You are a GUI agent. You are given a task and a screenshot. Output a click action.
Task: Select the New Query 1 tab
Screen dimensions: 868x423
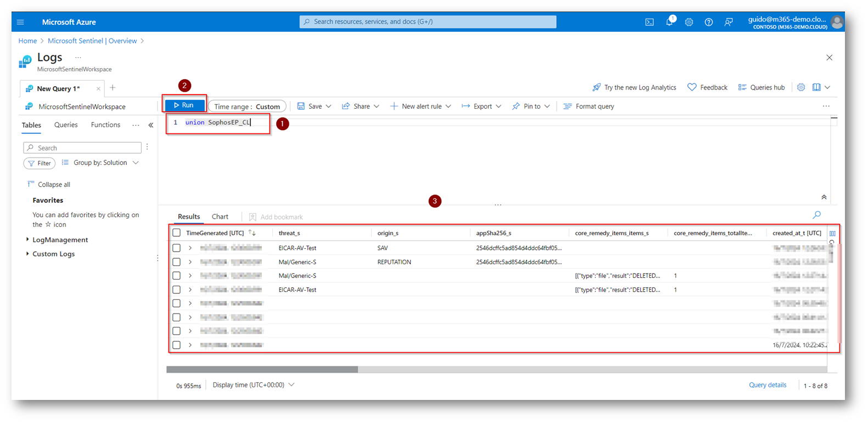click(x=58, y=88)
